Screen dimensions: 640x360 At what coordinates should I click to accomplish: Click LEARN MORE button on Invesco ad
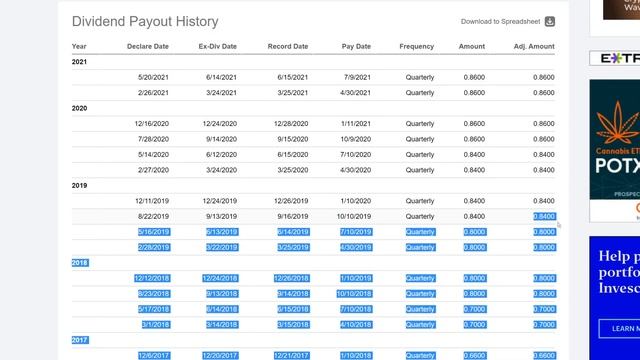619,329
